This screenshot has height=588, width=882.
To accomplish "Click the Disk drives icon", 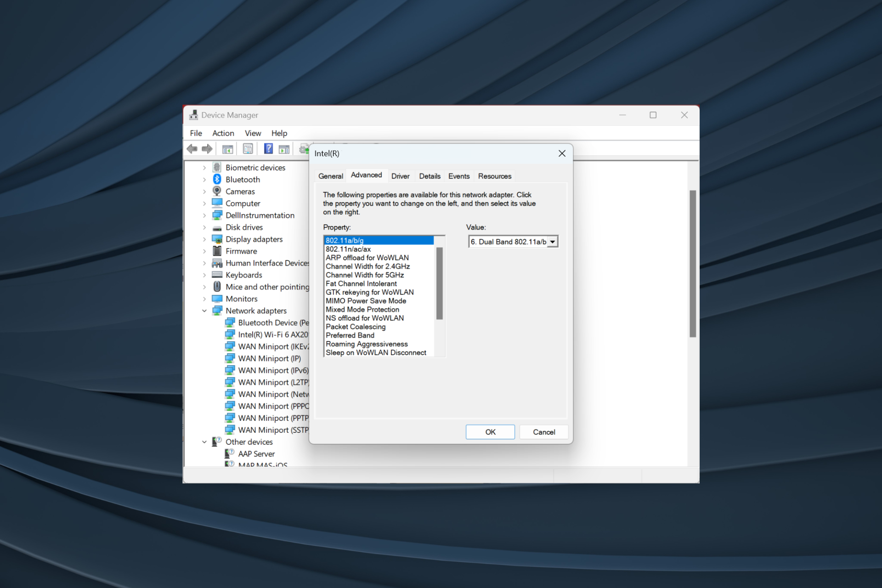I will (217, 227).
